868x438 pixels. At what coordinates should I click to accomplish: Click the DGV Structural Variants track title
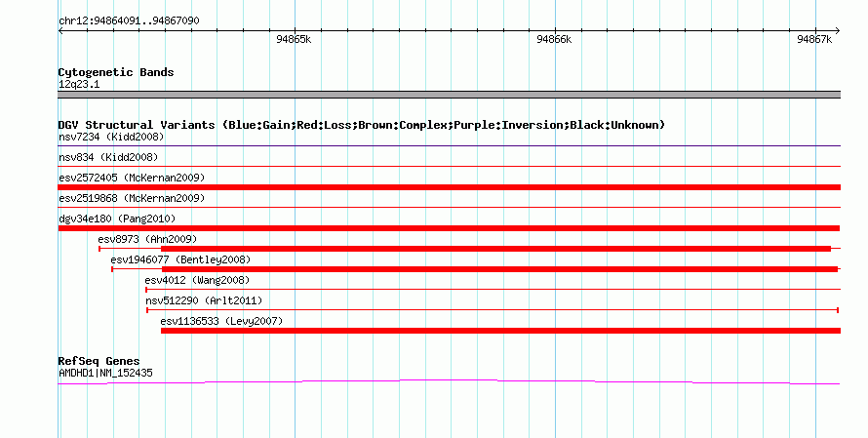tap(362, 125)
